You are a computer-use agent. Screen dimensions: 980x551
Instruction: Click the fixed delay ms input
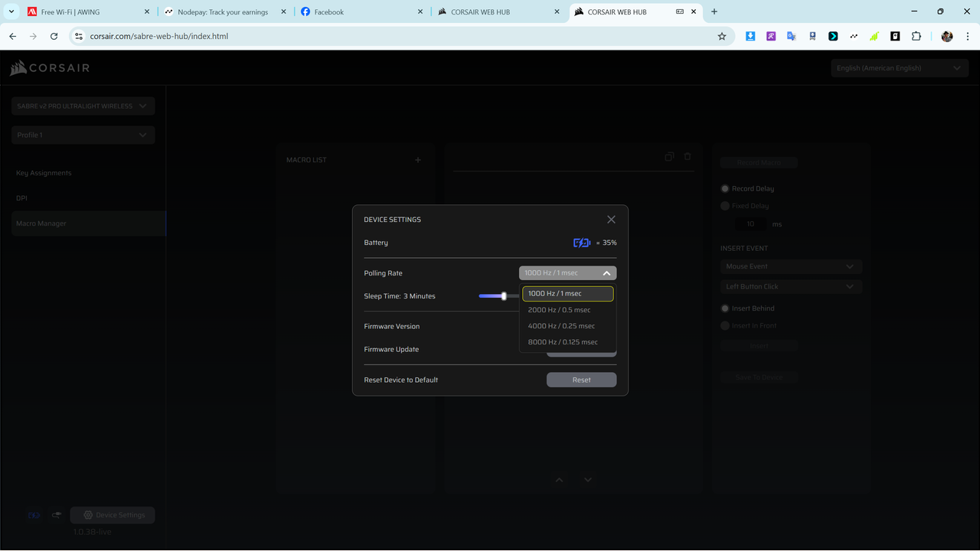[x=750, y=224]
